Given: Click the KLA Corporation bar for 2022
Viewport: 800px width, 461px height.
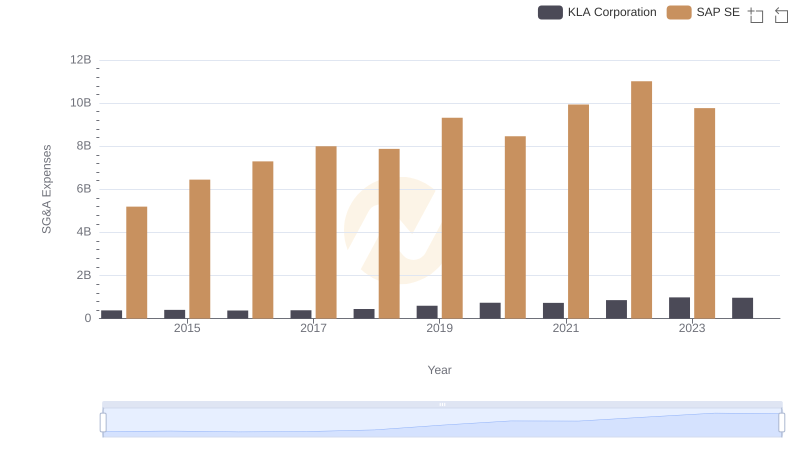Looking at the screenshot, I should [x=616, y=310].
